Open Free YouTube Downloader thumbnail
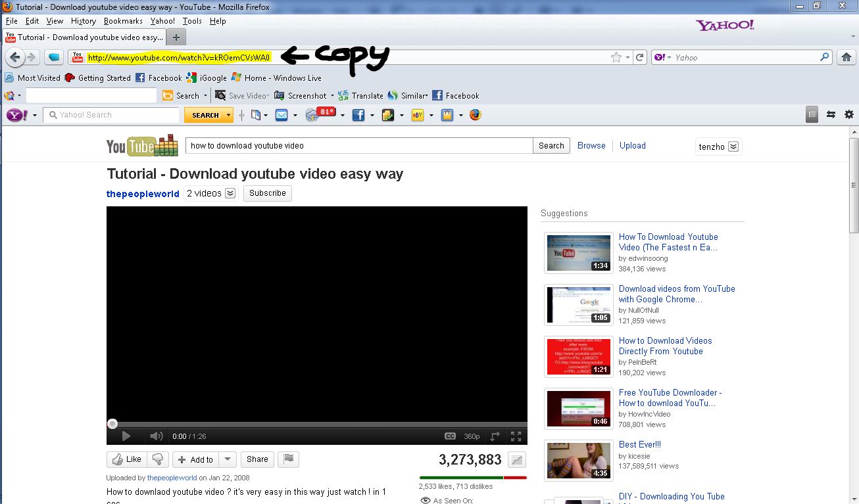The width and height of the screenshot is (859, 504). [579, 409]
